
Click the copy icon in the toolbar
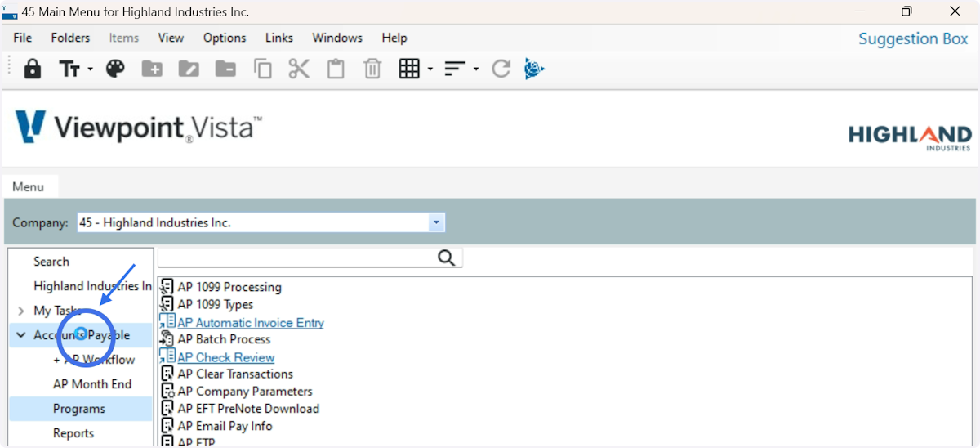262,69
